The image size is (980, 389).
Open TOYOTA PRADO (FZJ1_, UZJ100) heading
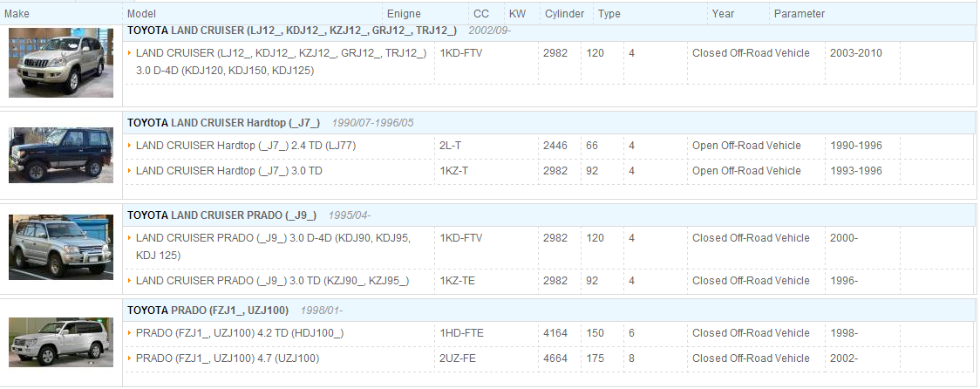coord(208,311)
